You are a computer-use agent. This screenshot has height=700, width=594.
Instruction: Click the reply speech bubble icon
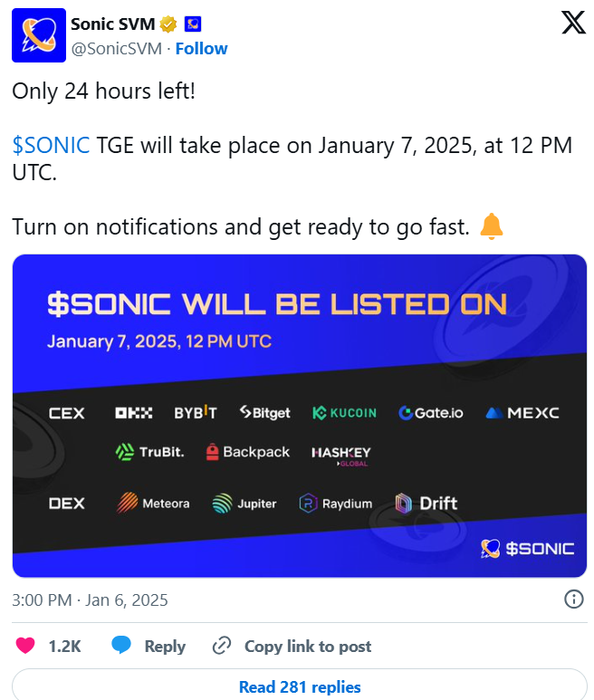coord(122,646)
